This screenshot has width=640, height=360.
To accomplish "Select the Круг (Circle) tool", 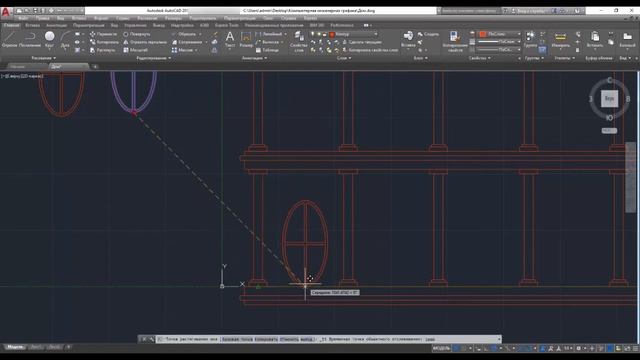I will [x=49, y=39].
